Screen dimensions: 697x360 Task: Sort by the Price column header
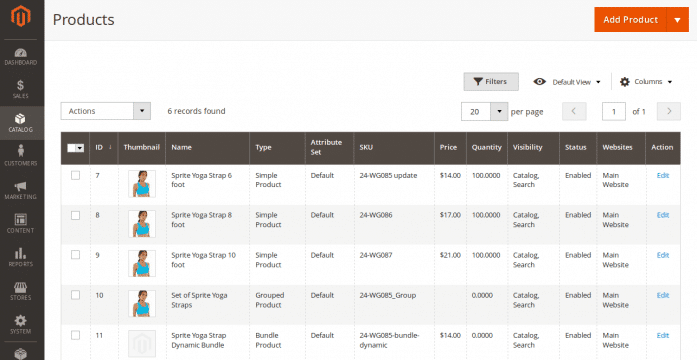click(450, 148)
